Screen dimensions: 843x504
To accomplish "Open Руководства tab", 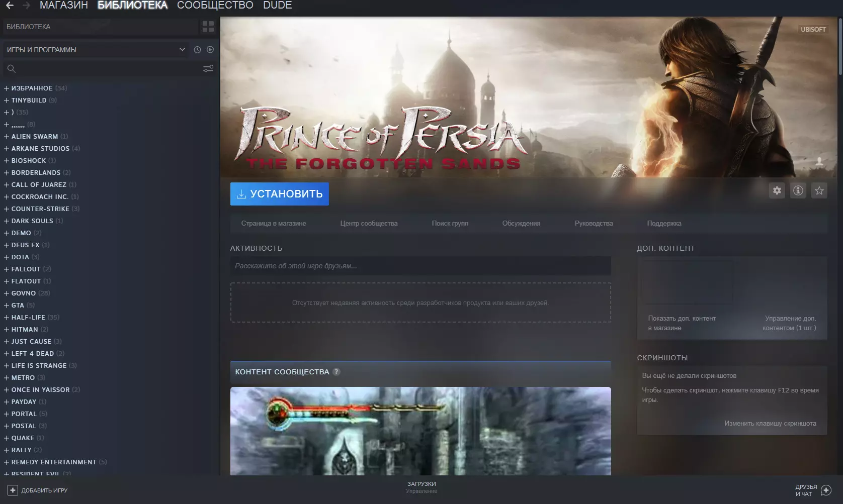I will [594, 224].
